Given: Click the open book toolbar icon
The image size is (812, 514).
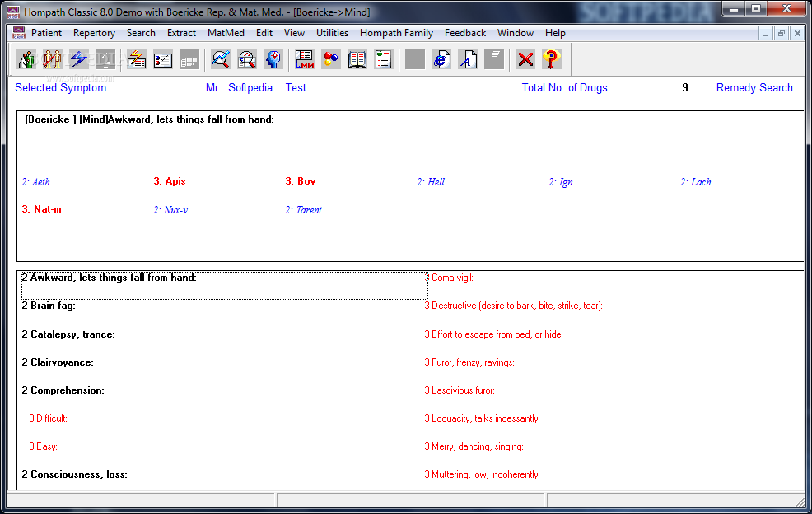Looking at the screenshot, I should click(x=357, y=59).
